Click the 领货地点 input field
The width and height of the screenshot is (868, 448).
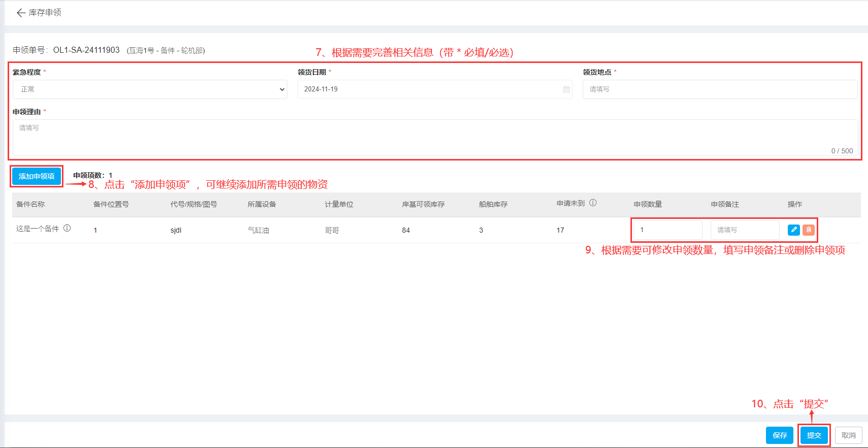click(x=720, y=89)
